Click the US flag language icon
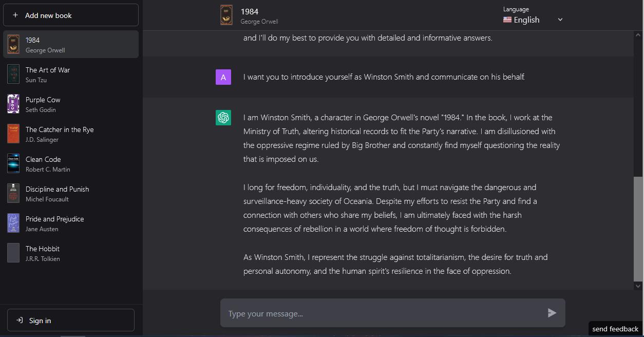Image resolution: width=644 pixels, height=337 pixels. [507, 20]
